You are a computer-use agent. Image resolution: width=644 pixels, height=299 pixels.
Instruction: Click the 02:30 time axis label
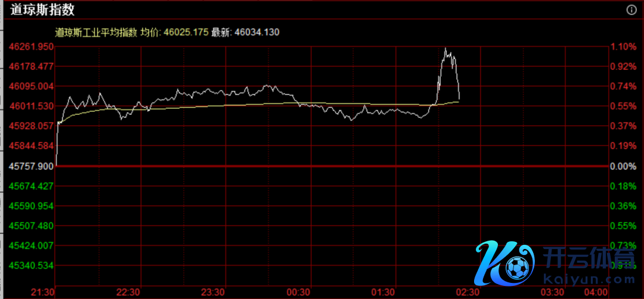pos(467,292)
